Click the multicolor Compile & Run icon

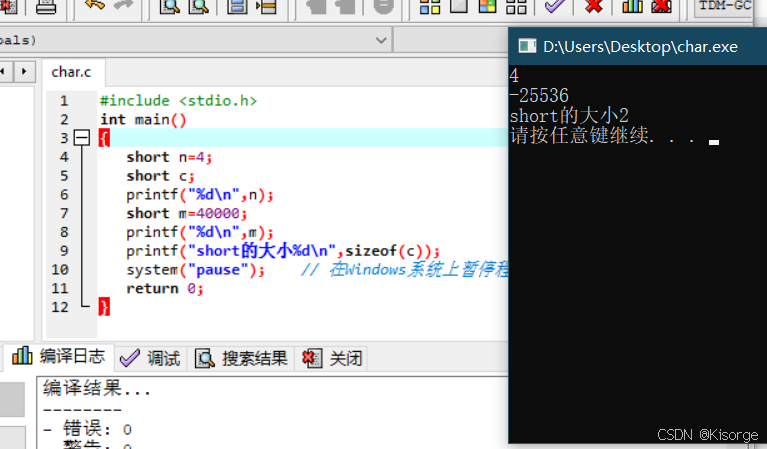pyautogui.click(x=487, y=6)
